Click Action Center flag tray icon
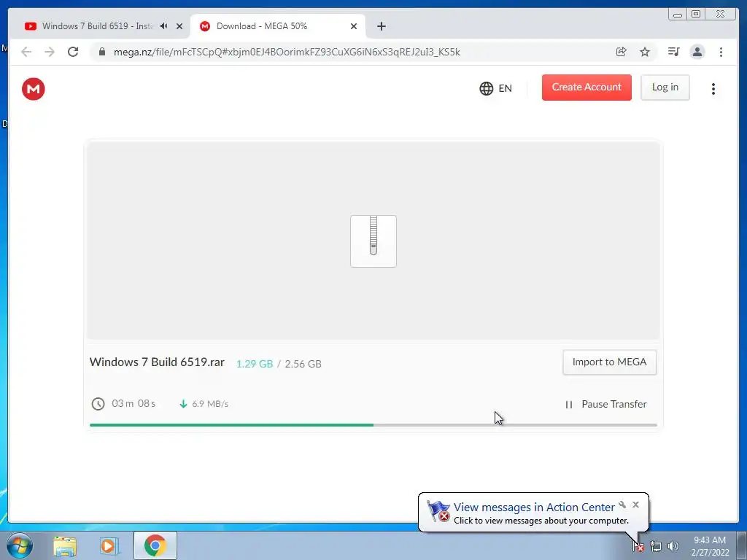 point(638,546)
